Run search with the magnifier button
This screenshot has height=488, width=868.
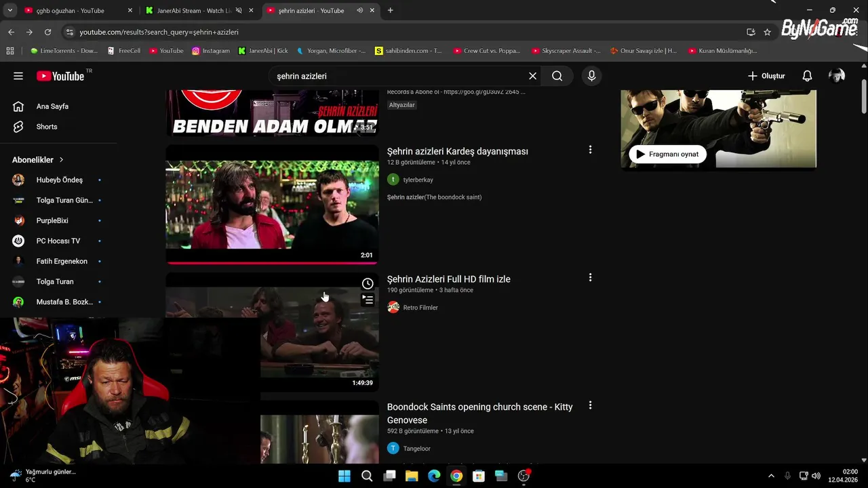click(x=557, y=76)
